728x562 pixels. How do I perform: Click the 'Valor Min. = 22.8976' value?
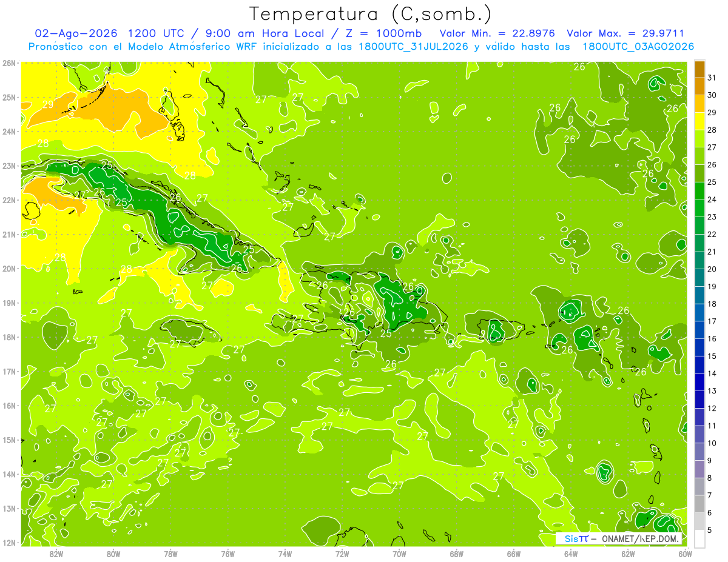499,33
